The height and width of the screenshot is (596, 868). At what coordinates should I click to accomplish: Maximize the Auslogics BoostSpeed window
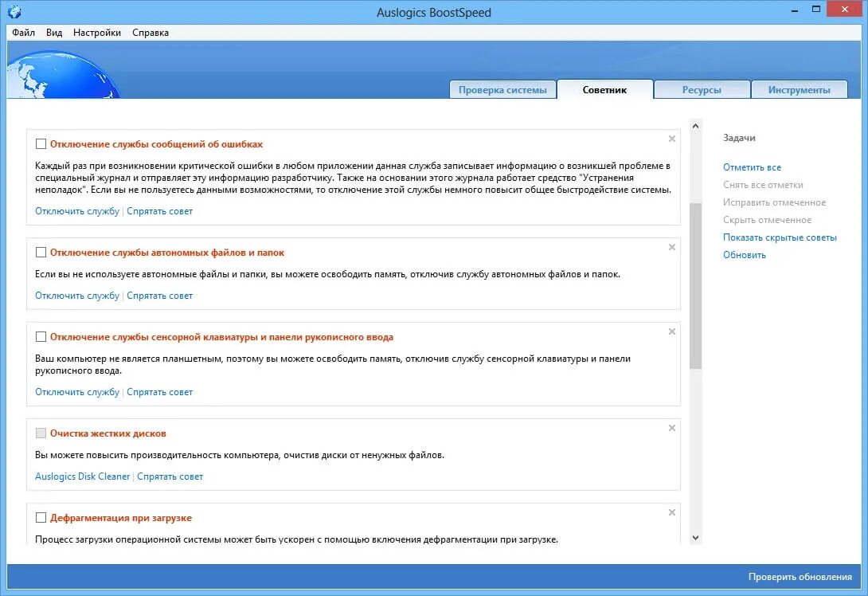click(x=815, y=10)
